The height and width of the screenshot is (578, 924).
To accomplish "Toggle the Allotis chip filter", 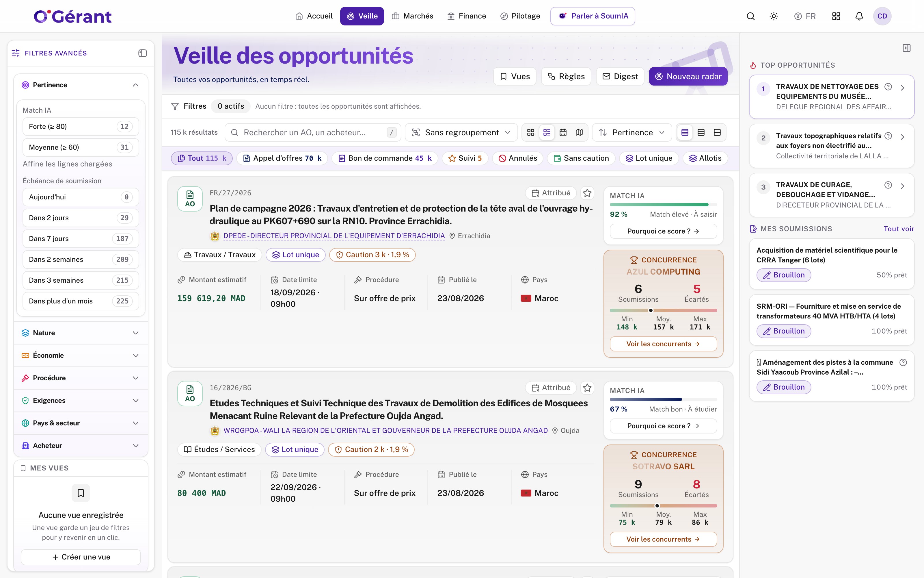I will point(705,158).
